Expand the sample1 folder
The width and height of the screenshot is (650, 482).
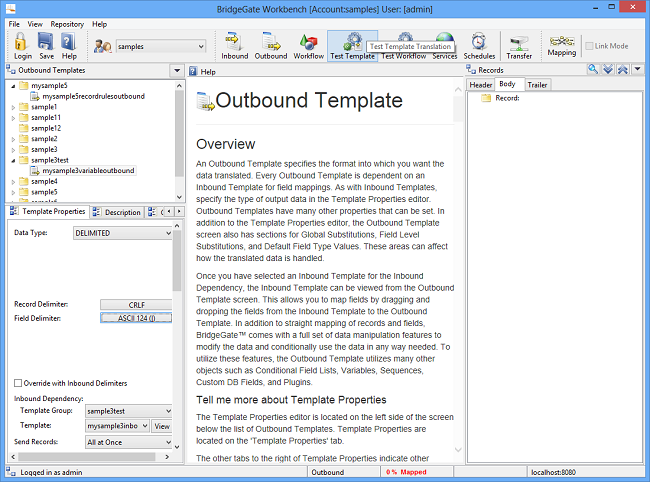click(13, 107)
